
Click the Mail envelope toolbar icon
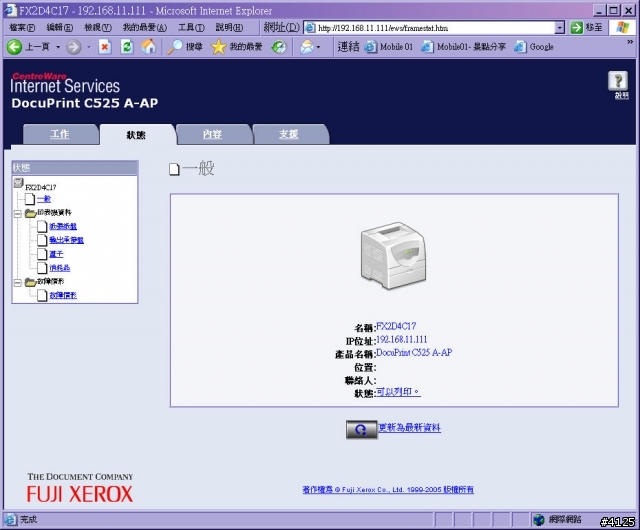point(307,47)
